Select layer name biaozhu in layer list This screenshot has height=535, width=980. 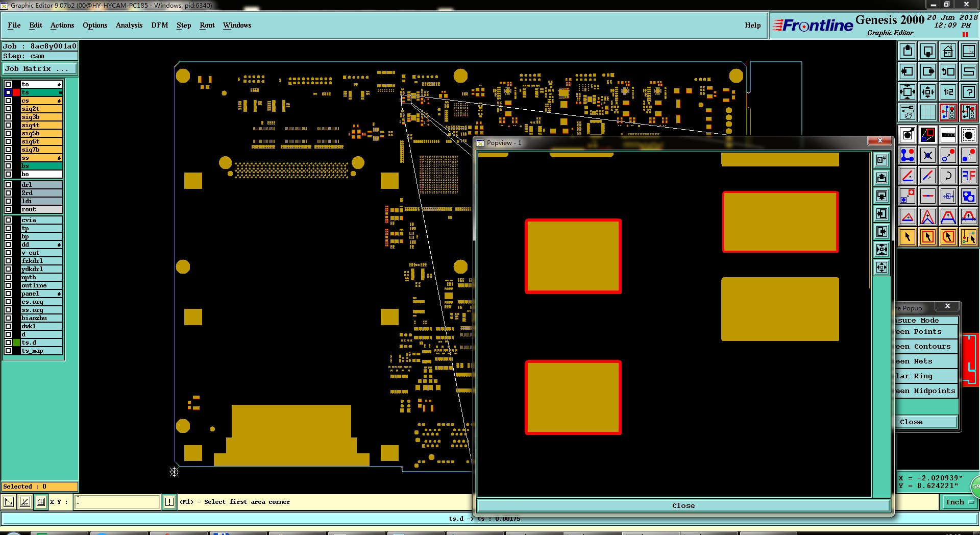[x=41, y=318]
